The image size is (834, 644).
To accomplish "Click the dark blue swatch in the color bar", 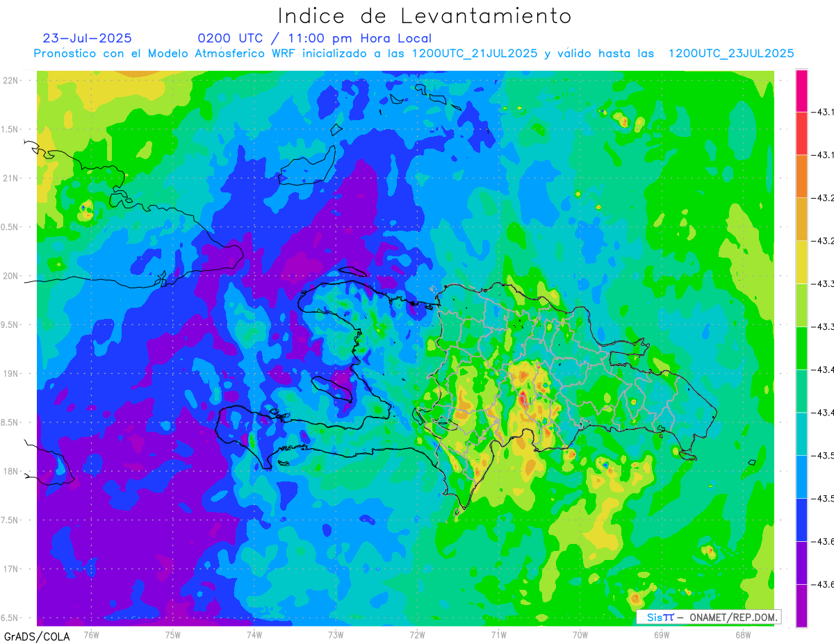I will 801,520.
